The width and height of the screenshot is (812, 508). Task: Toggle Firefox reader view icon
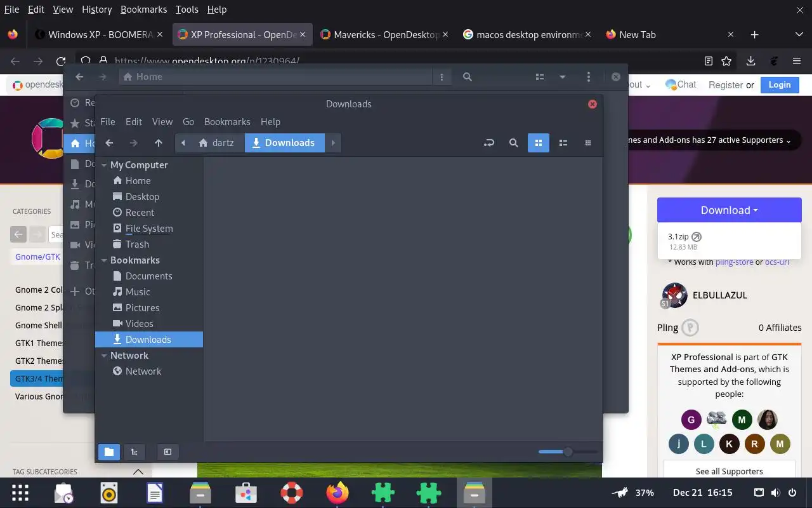point(709,61)
